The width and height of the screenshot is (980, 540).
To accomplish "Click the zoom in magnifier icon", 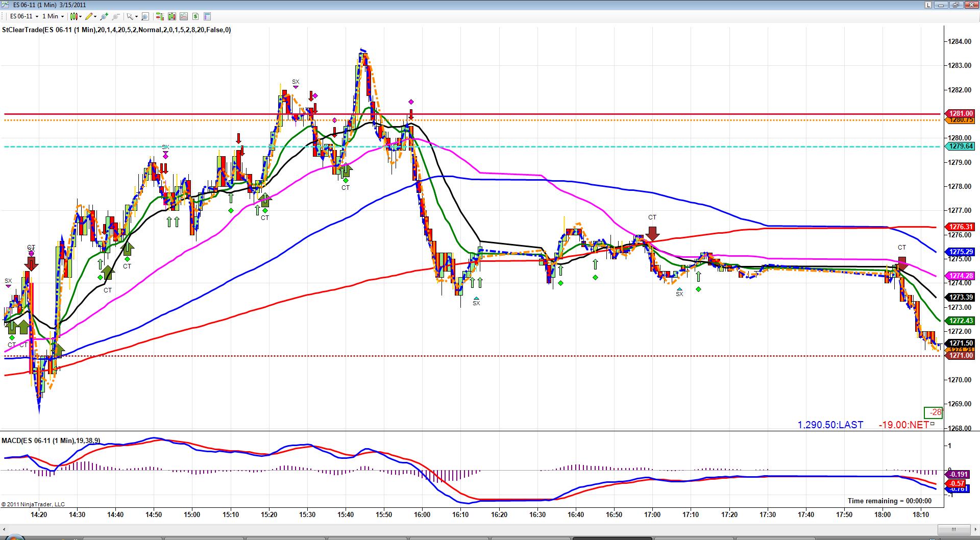I will coord(105,16).
